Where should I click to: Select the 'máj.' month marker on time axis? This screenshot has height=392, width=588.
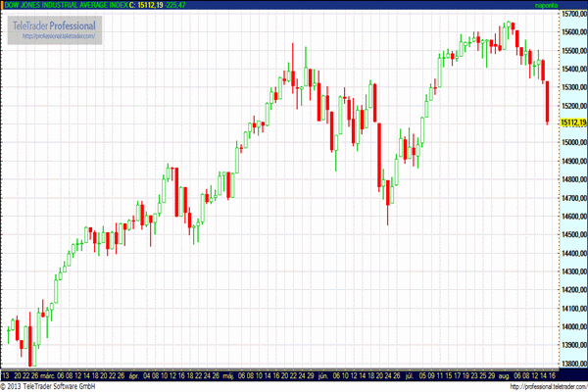point(228,375)
